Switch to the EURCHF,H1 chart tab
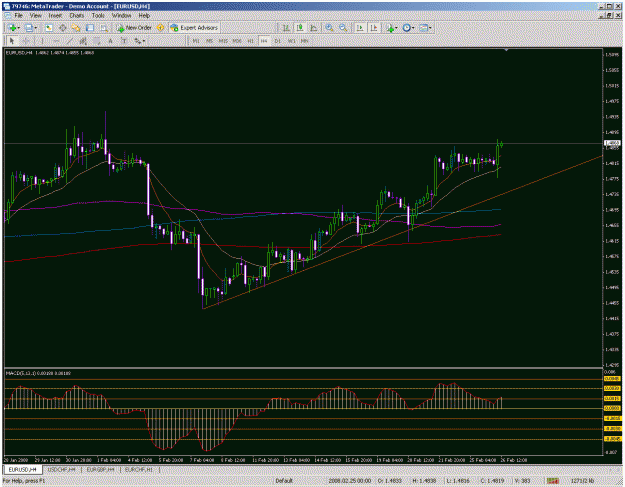The height and width of the screenshot is (487, 625). coord(139,470)
